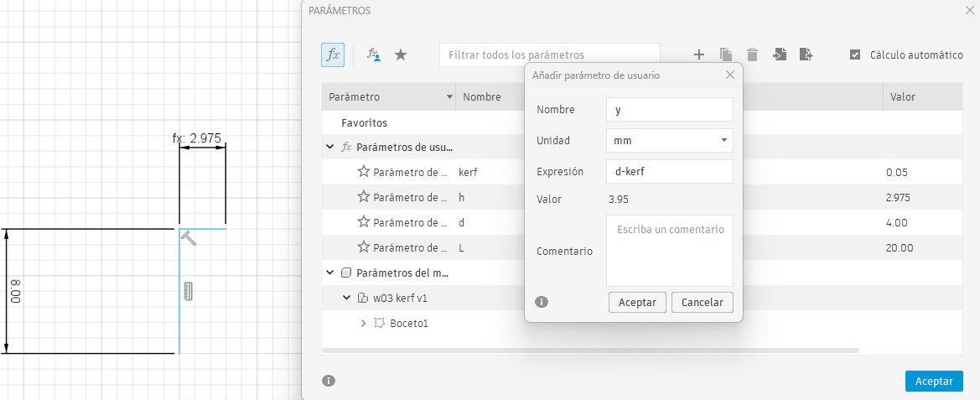Collapse the Parámetros de usuario group

pos(329,148)
